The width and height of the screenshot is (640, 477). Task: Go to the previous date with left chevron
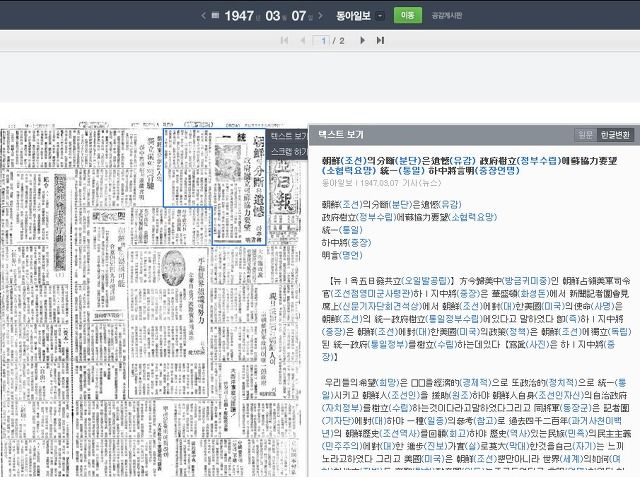pyautogui.click(x=203, y=16)
